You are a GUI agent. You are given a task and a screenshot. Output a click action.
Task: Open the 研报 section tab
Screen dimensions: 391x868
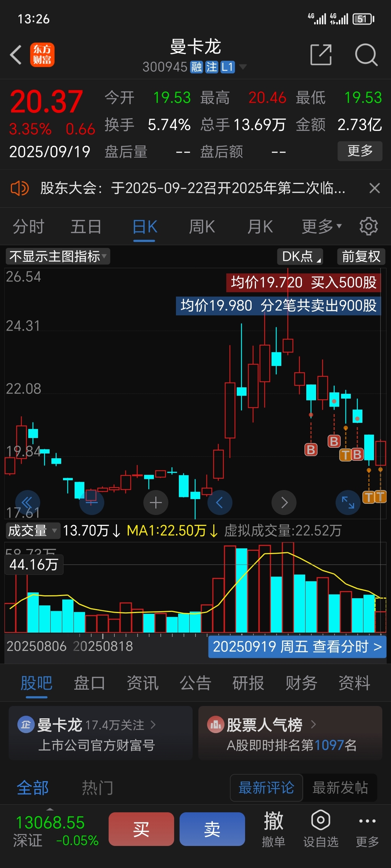pos(248,683)
